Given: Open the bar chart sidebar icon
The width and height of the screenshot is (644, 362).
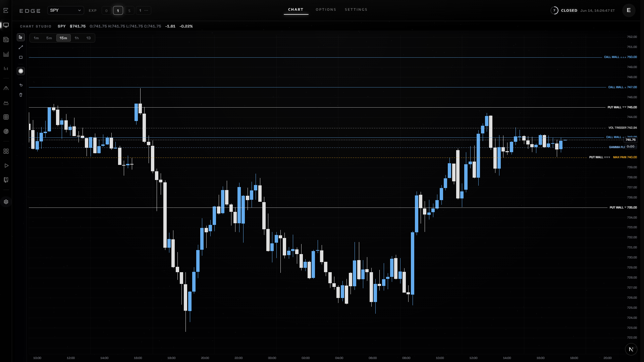Looking at the screenshot, I should (6, 54).
